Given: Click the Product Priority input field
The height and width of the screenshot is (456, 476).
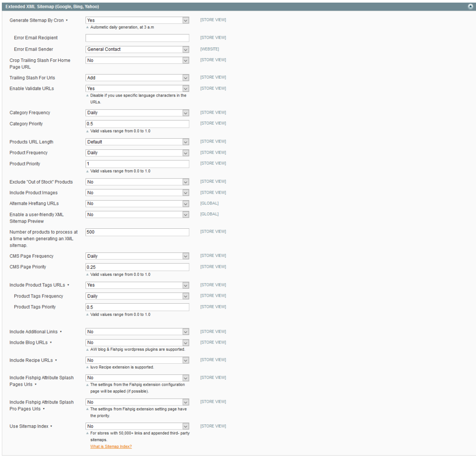Looking at the screenshot, I should [x=137, y=164].
